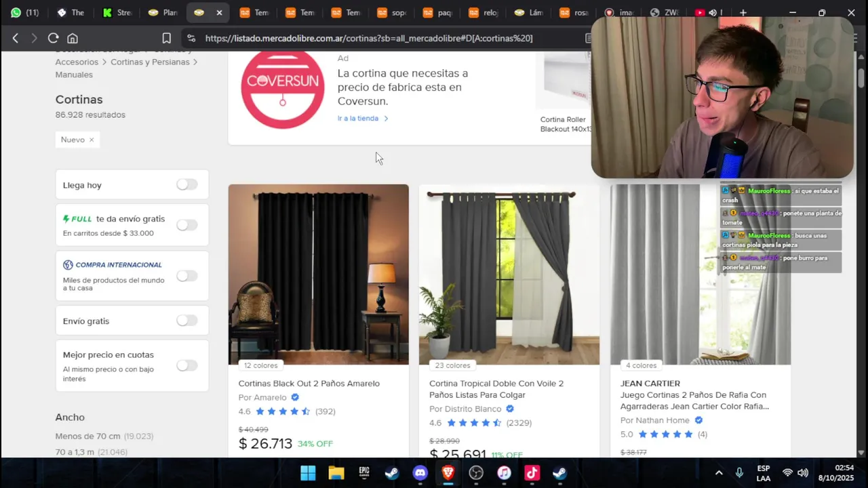Open the Wi-Fi network tray icon
This screenshot has height=488, width=868.
787,473
